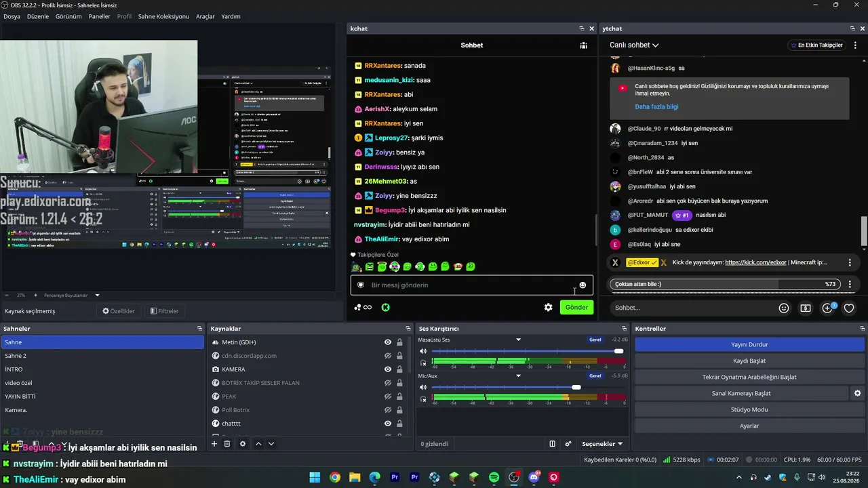This screenshot has width=868, height=488.
Task: Click the kick message input field
Action: coord(472,285)
